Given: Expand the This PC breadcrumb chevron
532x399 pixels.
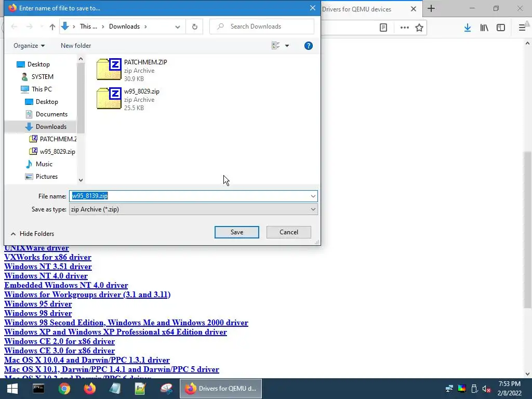Looking at the screenshot, I should [x=102, y=26].
